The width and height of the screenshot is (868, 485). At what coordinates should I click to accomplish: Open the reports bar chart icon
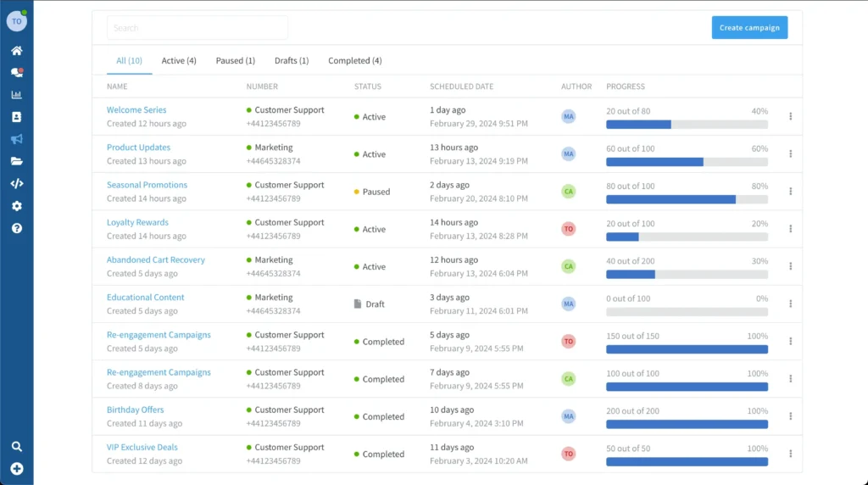pyautogui.click(x=16, y=95)
